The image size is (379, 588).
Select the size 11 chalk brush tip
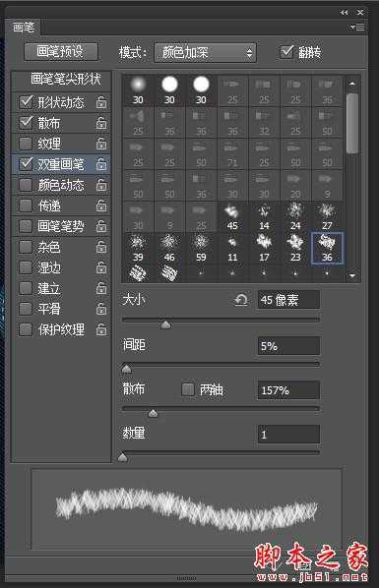click(232, 248)
